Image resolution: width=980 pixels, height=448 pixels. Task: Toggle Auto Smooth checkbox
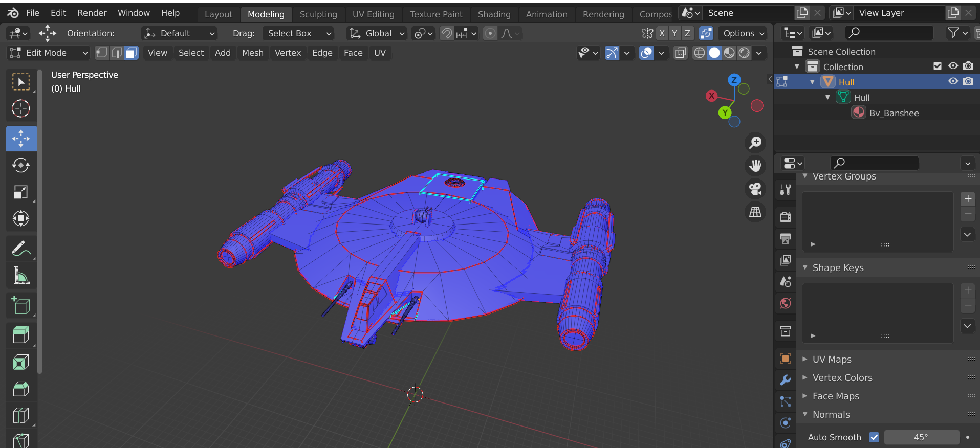coord(874,437)
